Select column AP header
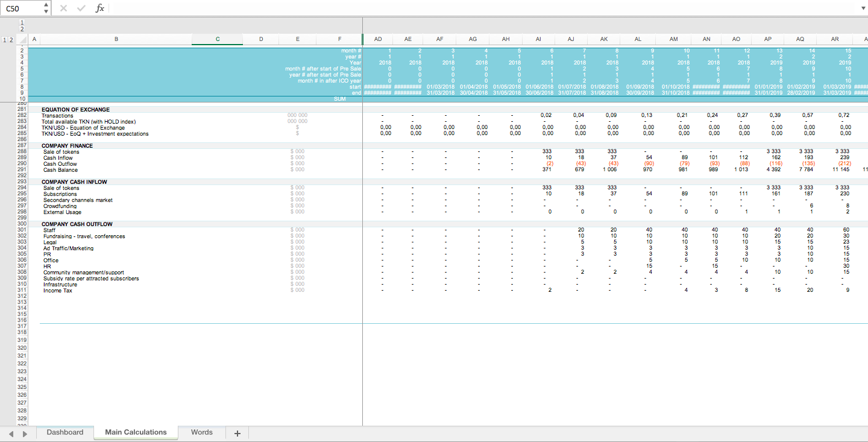The height and width of the screenshot is (442, 868). coord(768,40)
